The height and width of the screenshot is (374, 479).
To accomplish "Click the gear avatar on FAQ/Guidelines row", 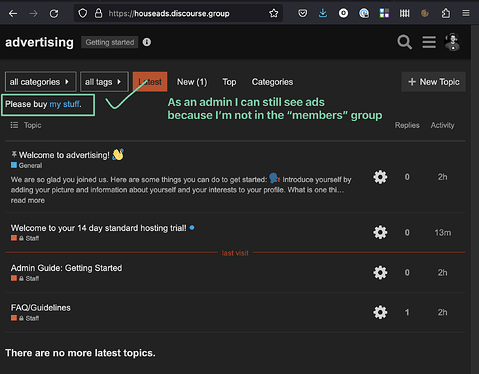I will tap(380, 312).
